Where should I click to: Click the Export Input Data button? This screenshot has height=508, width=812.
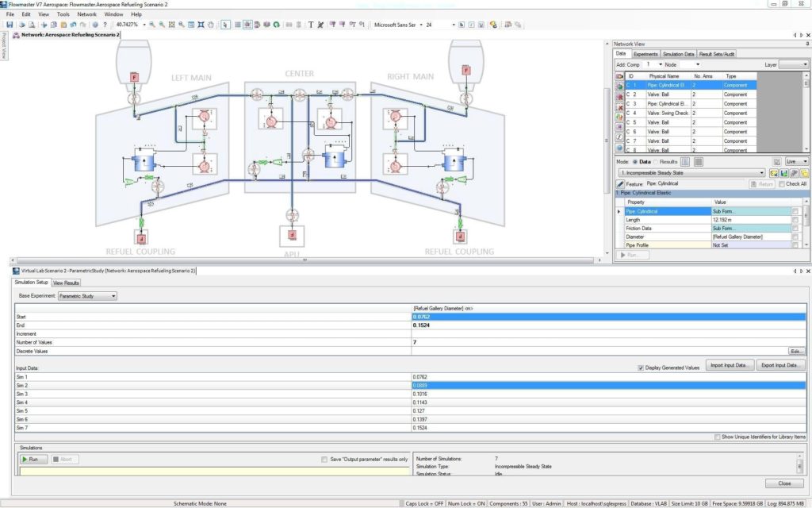(x=781, y=365)
